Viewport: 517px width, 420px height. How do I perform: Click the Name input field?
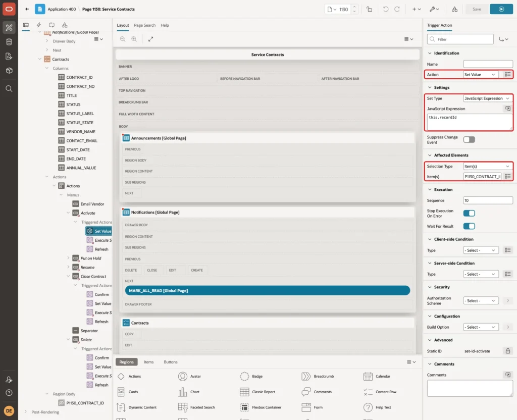coord(488,64)
